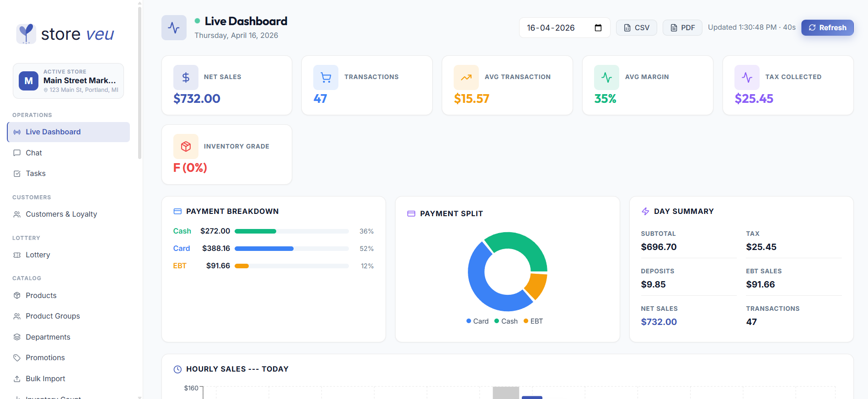Click the Transactions shopping cart icon
Image resolution: width=868 pixels, height=399 pixels.
pos(326,77)
